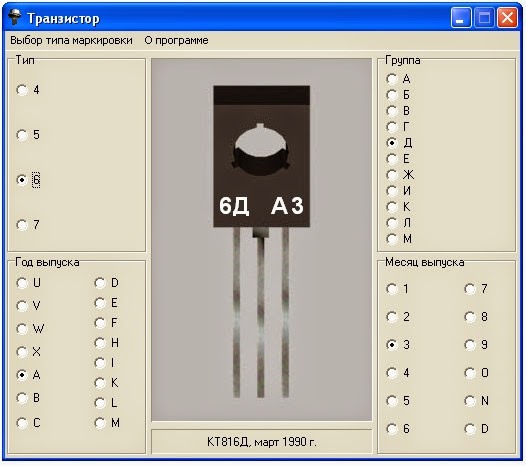Viewport: 526px width, 466px height.
Task: Set release year code L
Action: pyautogui.click(x=100, y=403)
